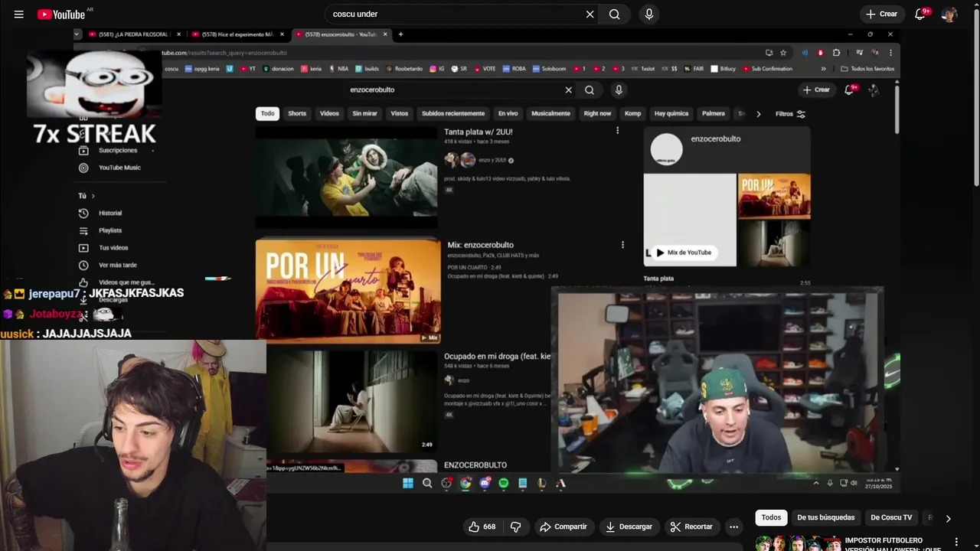In the video, open YouTube Music link

[111, 168]
